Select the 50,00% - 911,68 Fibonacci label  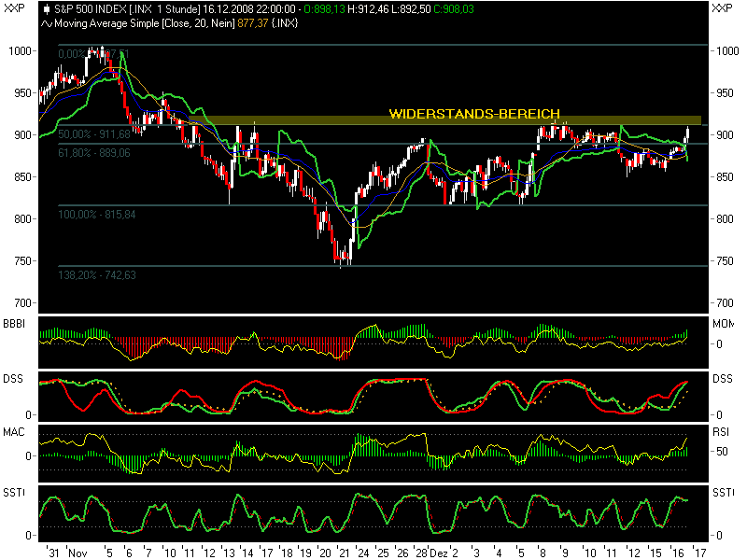pyautogui.click(x=94, y=134)
